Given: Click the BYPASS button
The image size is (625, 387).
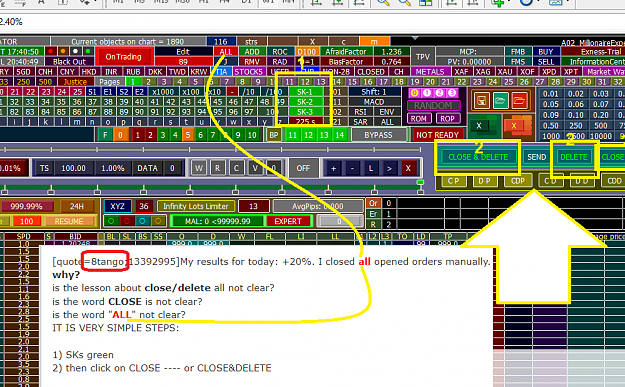Looking at the screenshot, I should coord(378,135).
